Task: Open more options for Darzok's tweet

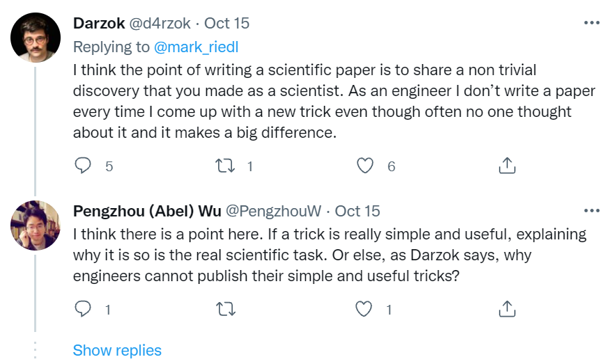Action: click(591, 23)
